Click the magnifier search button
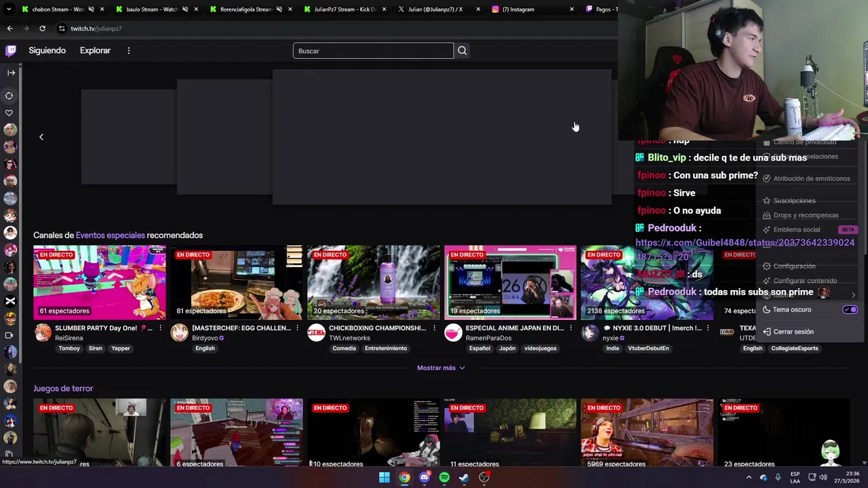This screenshot has height=488, width=868. point(462,51)
